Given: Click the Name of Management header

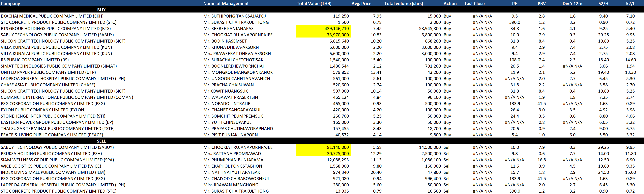Looking at the screenshot, I should (226, 3).
